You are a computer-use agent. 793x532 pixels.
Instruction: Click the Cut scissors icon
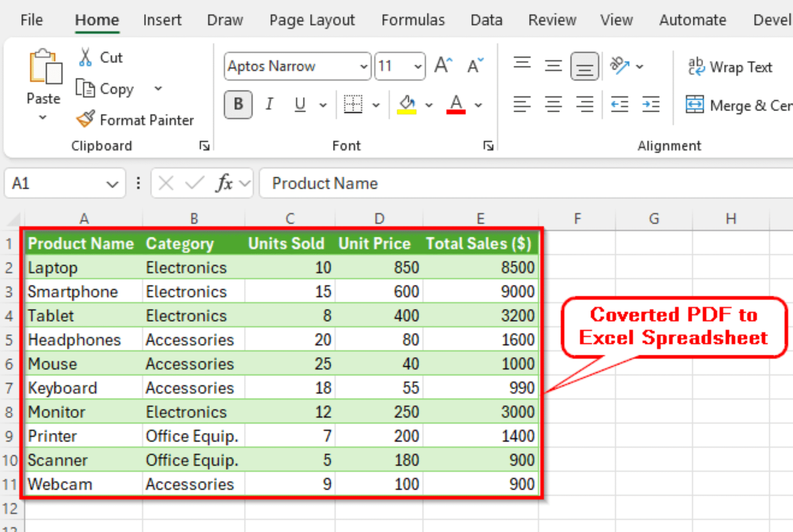85,57
